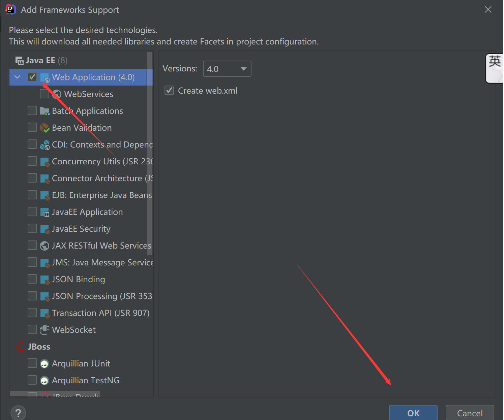The image size is (504, 420).
Task: Select the EJB: Enterprise Java Beans item
Action: (102, 195)
